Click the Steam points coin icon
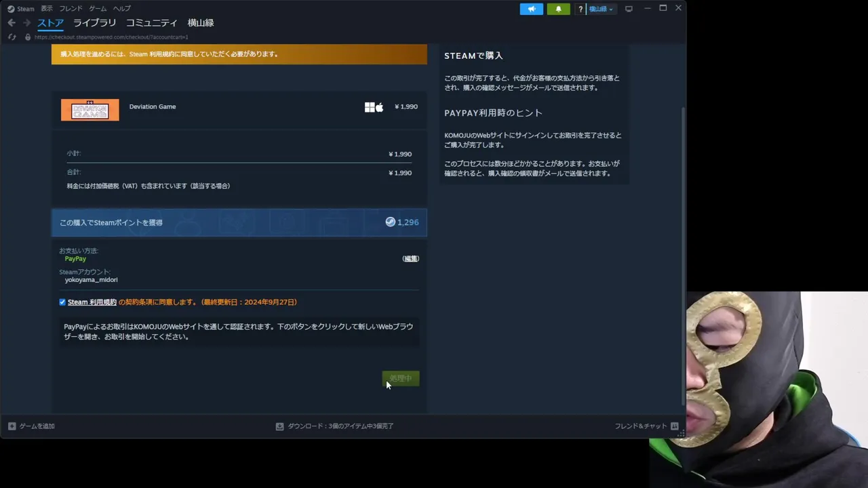Viewport: 868px width, 488px height. (390, 222)
